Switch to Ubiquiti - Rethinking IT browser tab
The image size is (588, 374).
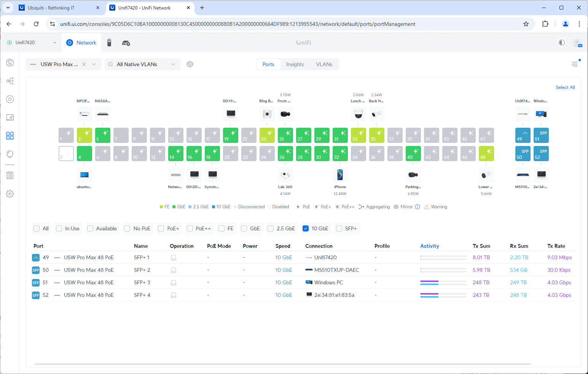click(x=59, y=8)
